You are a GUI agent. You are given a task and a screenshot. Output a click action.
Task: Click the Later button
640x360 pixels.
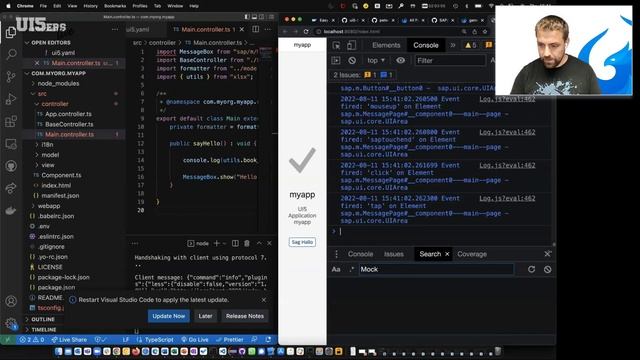(205, 316)
